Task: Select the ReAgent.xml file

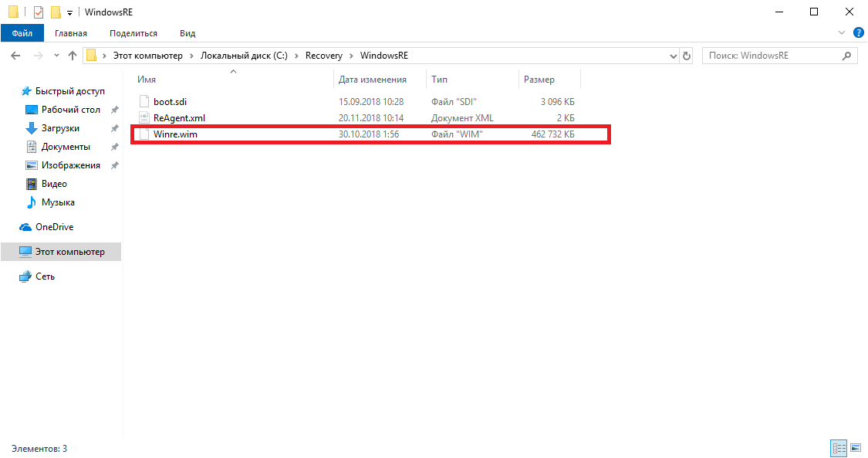Action: pyautogui.click(x=179, y=118)
